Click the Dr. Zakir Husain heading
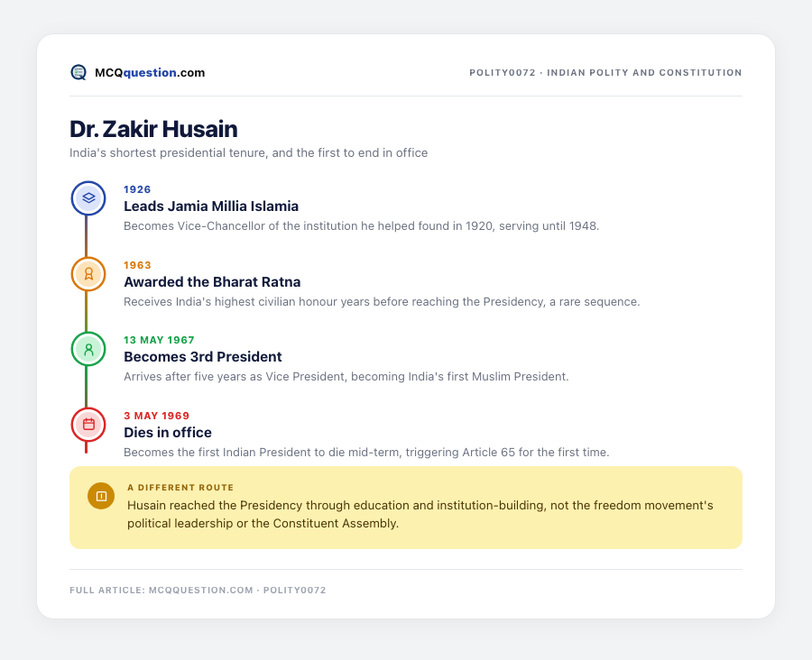812x660 pixels. point(153,129)
